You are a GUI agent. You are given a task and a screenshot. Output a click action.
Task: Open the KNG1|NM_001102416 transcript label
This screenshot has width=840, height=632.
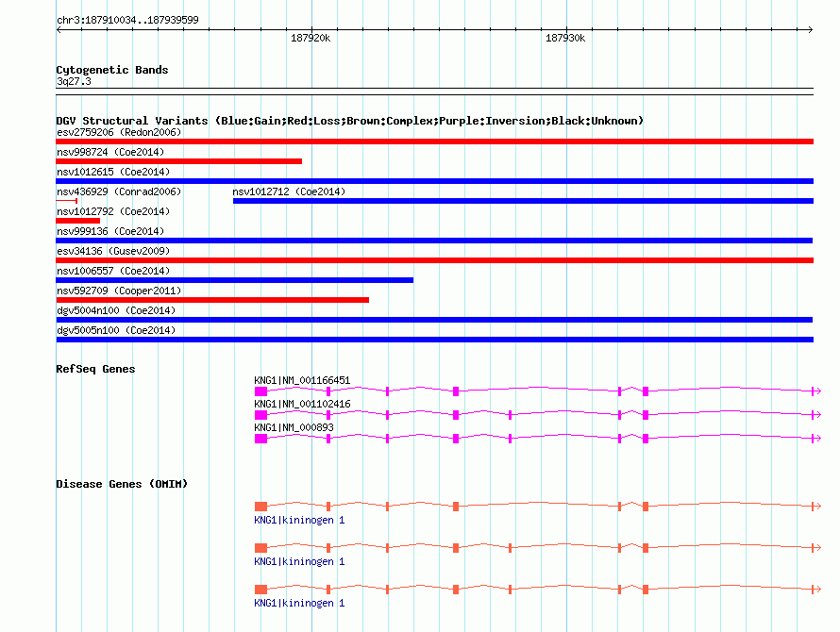point(302,404)
